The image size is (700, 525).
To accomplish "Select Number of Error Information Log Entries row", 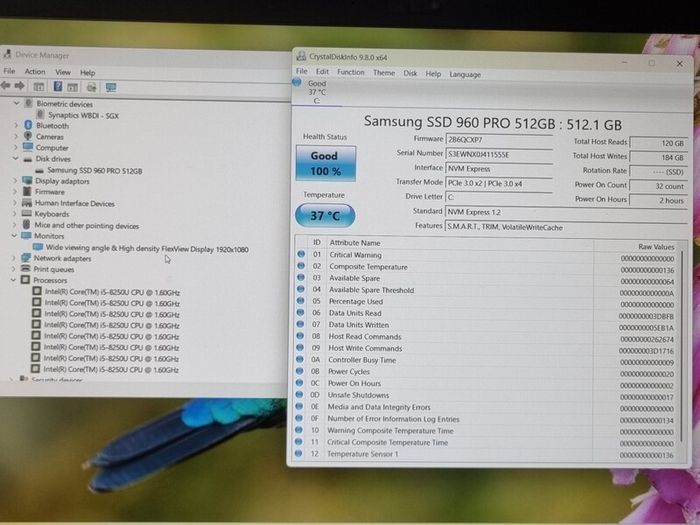I will [487, 419].
